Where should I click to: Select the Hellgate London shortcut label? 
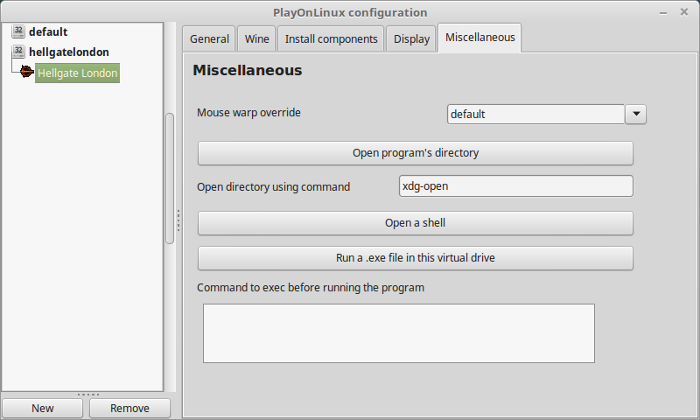click(x=77, y=73)
